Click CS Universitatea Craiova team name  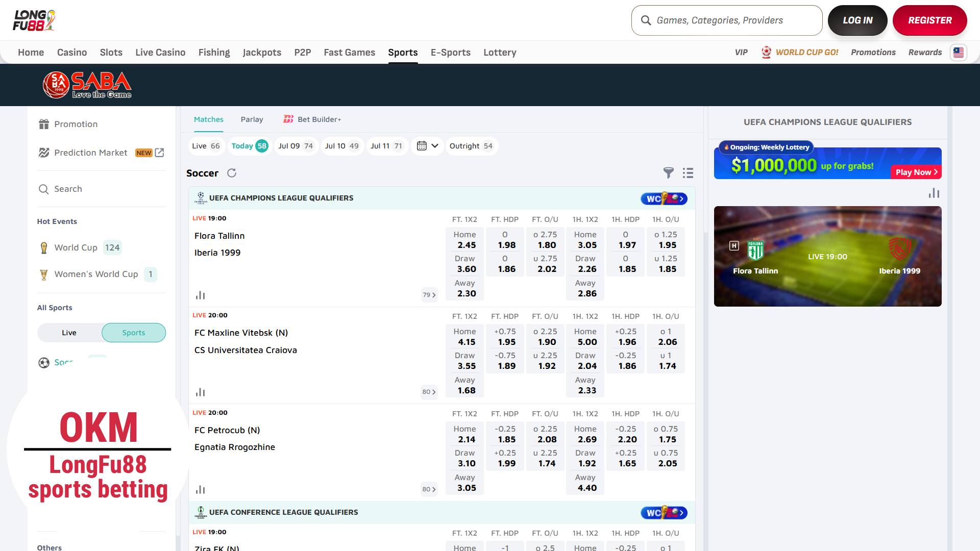click(246, 350)
